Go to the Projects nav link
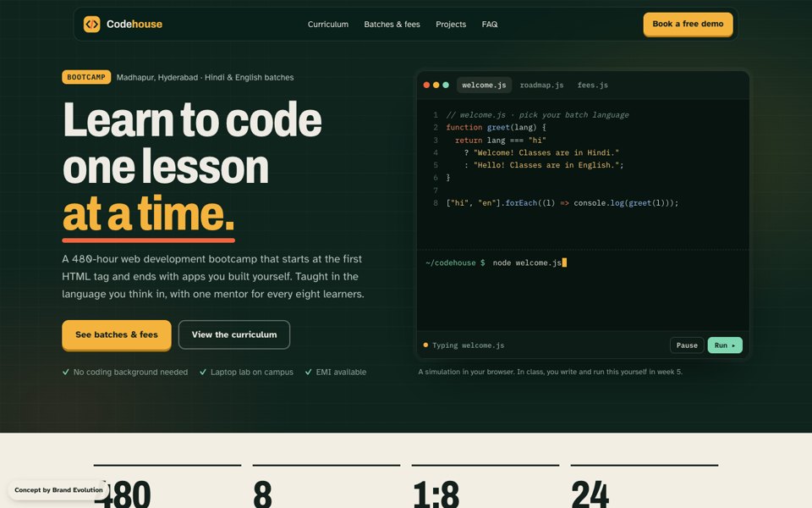Image resolution: width=812 pixels, height=508 pixels. (x=451, y=25)
